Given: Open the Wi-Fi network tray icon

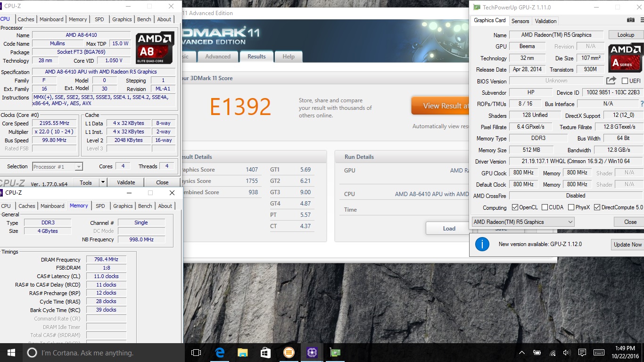Looking at the screenshot, I should click(552, 353).
